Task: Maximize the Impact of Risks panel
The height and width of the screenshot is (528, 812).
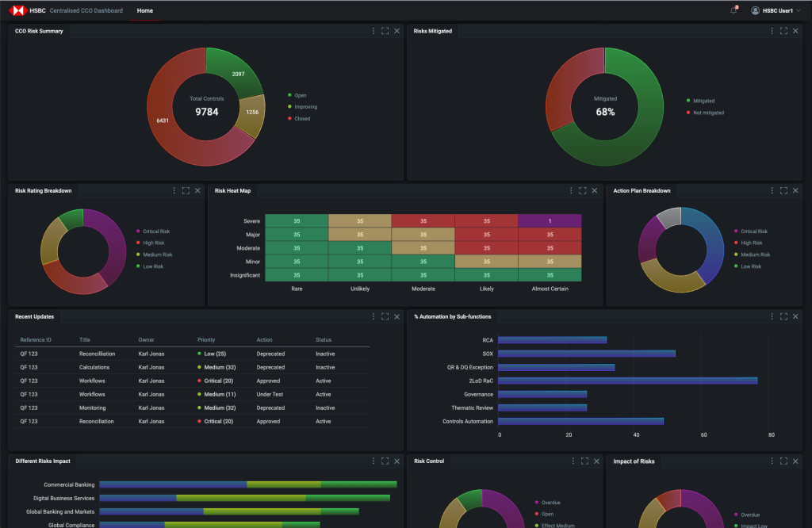Action: (783, 461)
